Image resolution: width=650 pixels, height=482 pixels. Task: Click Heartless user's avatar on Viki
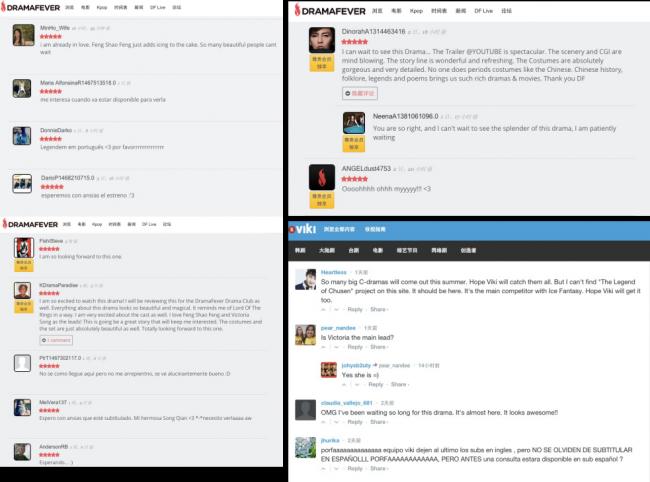tap(306, 280)
